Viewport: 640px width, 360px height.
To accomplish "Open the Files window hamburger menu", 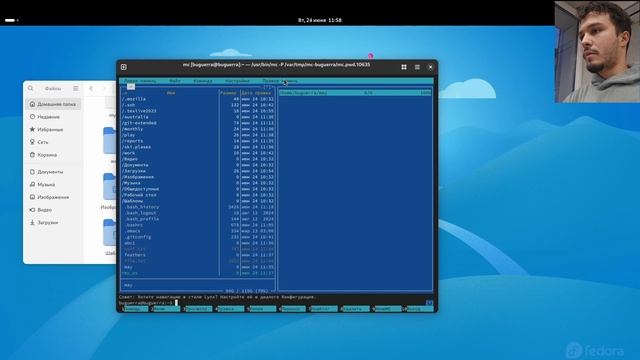I will (76, 88).
